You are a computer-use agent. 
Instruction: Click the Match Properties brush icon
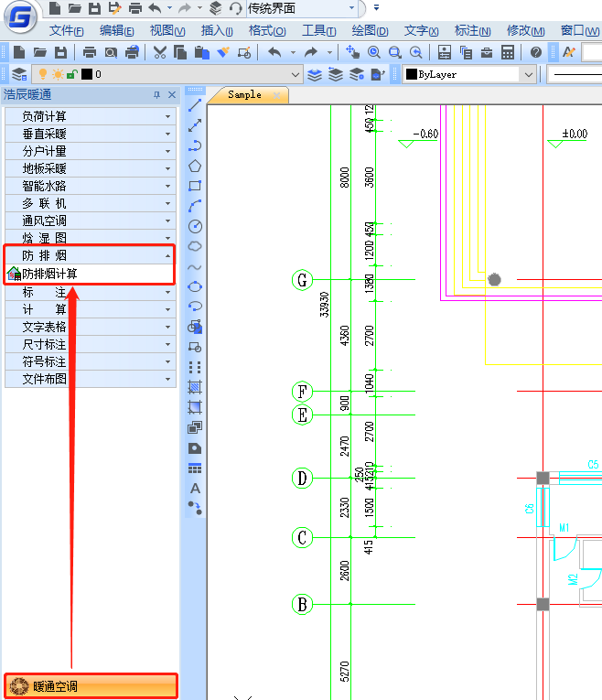222,52
